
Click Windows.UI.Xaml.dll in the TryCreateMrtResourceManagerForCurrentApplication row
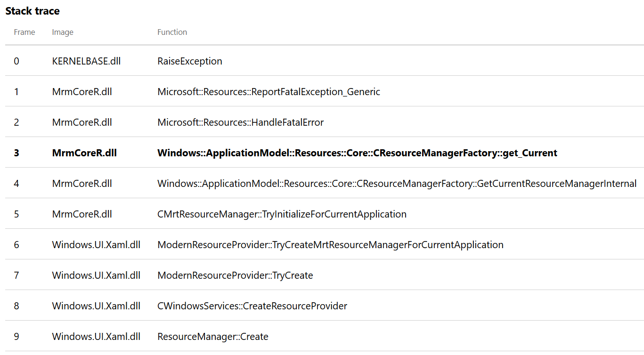click(96, 245)
